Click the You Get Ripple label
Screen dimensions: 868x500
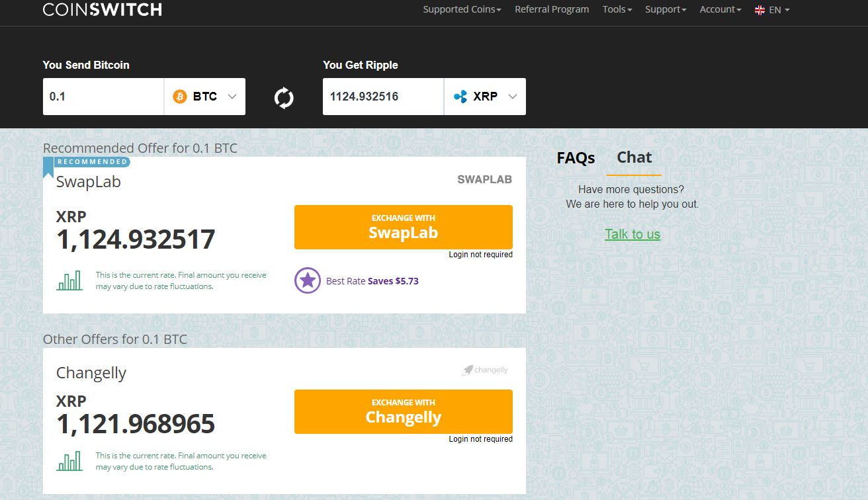point(361,65)
